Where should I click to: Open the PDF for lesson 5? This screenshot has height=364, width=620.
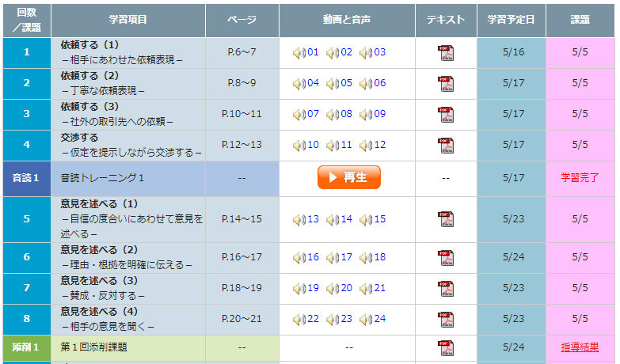[x=446, y=219]
